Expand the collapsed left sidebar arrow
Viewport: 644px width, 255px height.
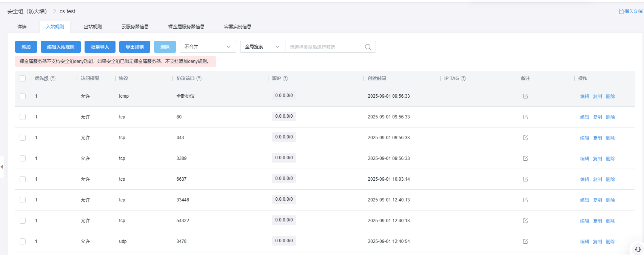[2, 167]
